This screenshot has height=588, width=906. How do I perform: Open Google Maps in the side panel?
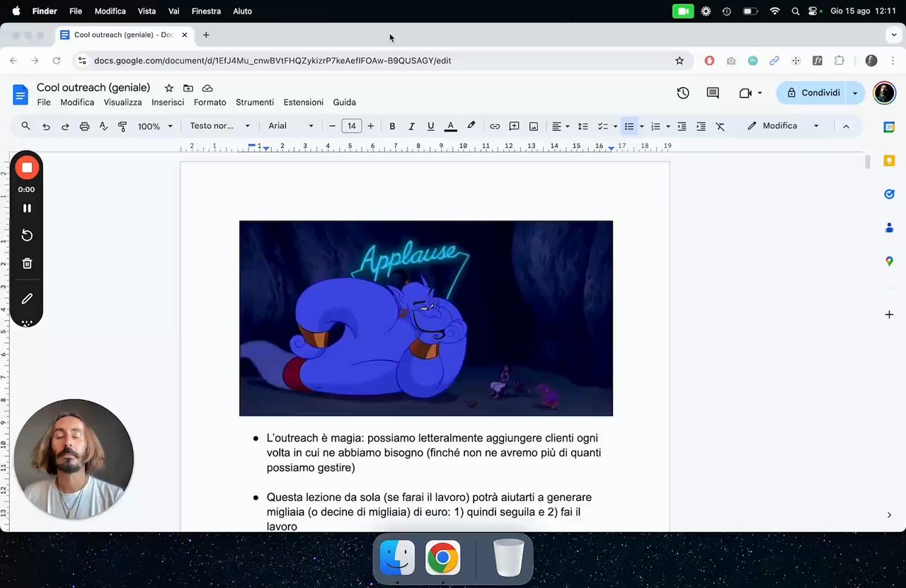[x=889, y=261]
